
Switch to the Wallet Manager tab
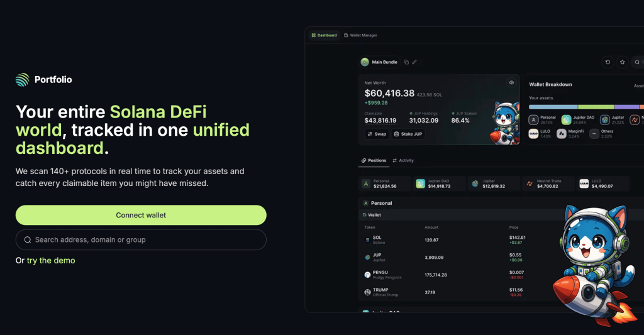click(360, 35)
